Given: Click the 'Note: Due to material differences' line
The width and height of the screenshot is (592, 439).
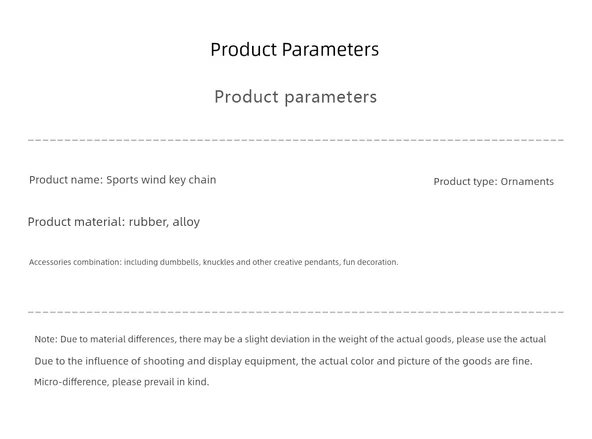Looking at the screenshot, I should tap(290, 339).
